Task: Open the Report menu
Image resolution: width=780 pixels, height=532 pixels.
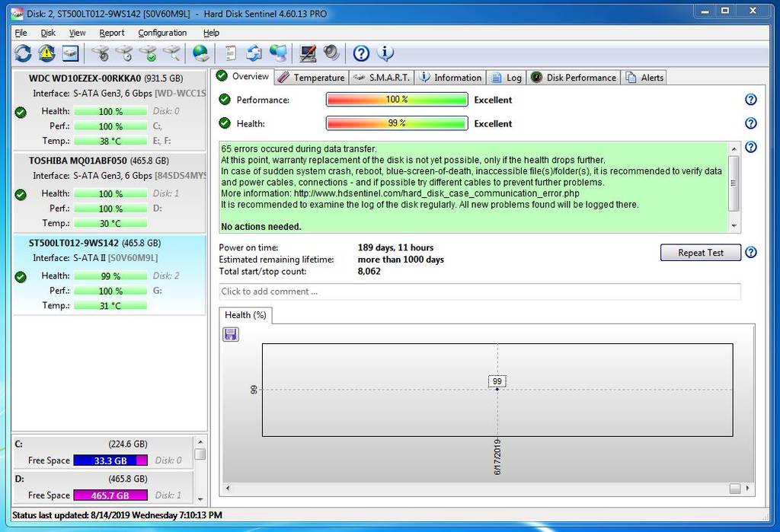Action: 112,33
